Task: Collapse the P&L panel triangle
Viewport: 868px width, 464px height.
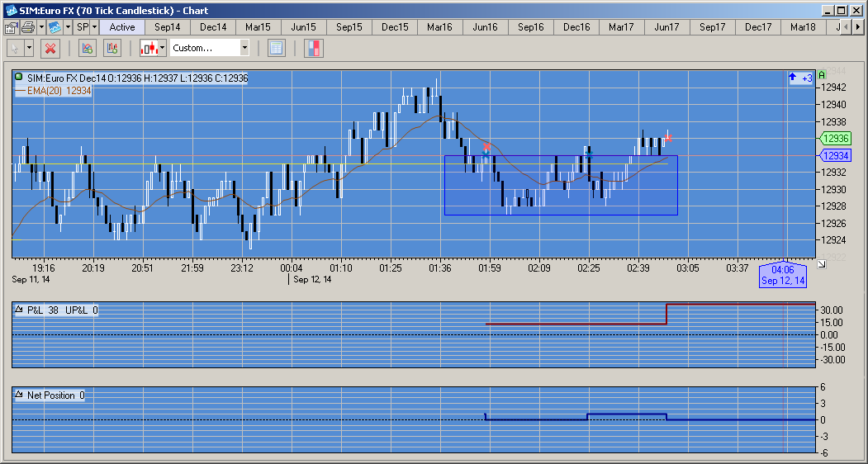Action: click(x=19, y=310)
